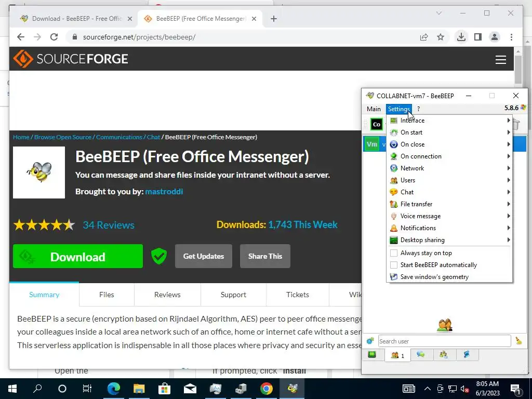Open the mastroddi author link

pyautogui.click(x=164, y=191)
